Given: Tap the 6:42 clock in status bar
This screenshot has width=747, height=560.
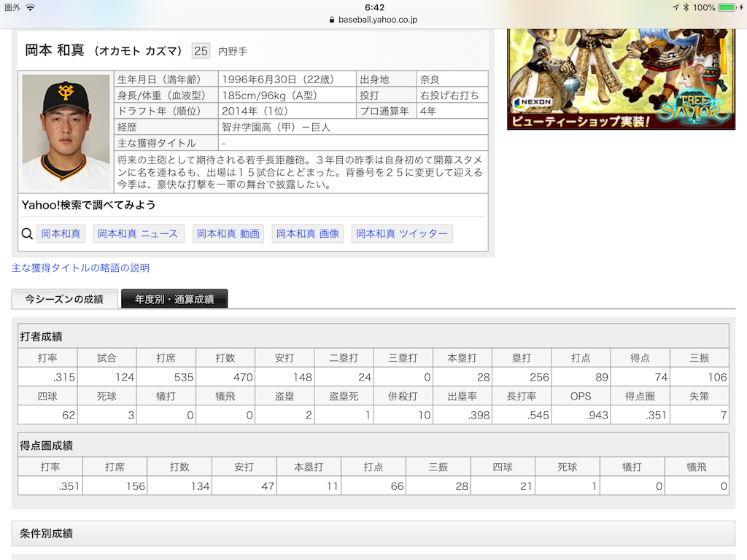Looking at the screenshot, I should [x=374, y=7].
